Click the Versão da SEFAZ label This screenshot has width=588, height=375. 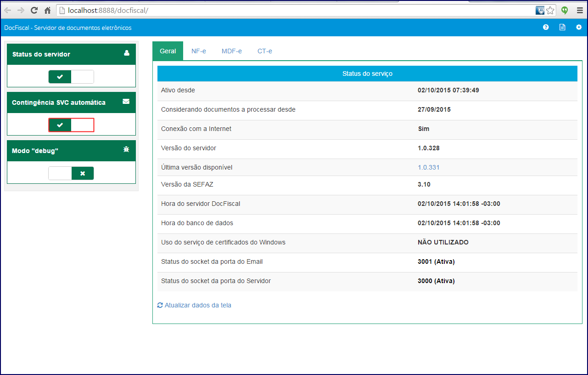(x=187, y=184)
